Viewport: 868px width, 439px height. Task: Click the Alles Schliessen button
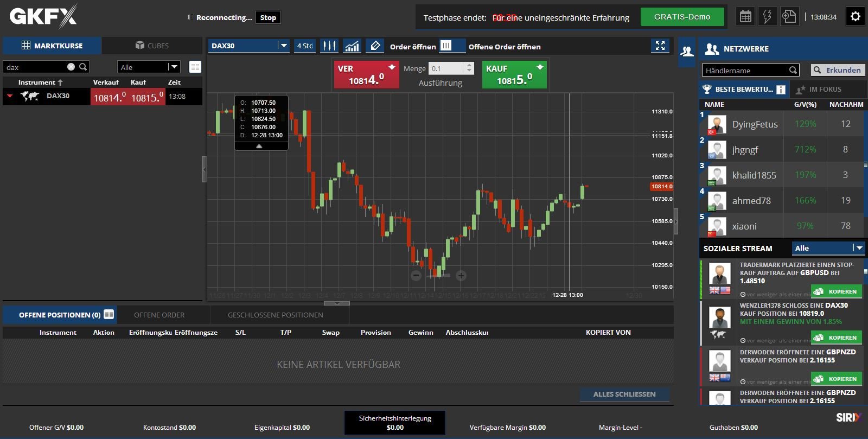[x=624, y=394]
